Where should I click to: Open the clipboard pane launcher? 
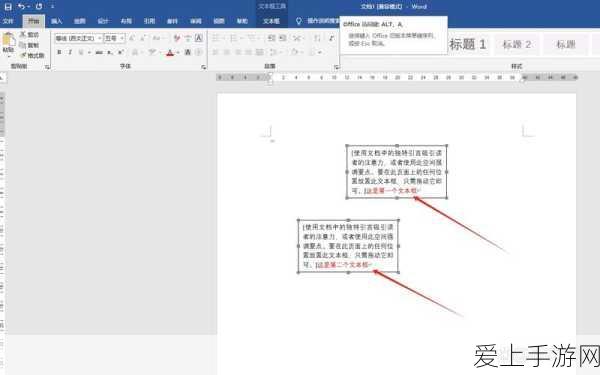47,67
